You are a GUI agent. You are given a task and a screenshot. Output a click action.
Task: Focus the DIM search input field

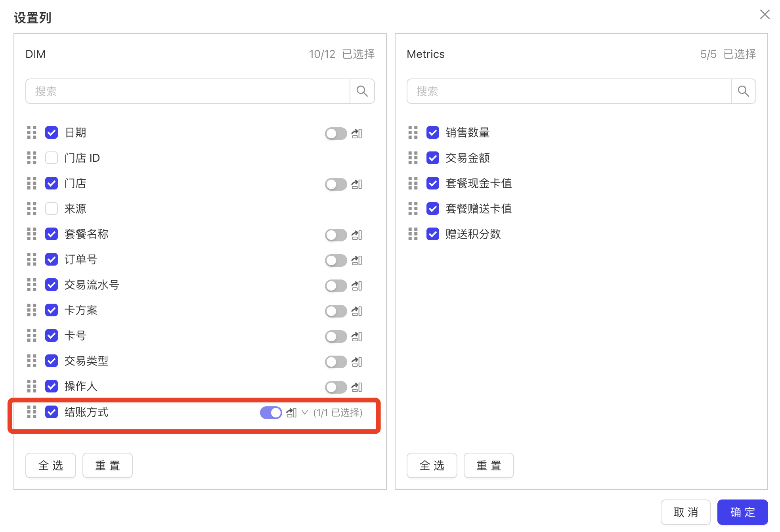coord(188,91)
